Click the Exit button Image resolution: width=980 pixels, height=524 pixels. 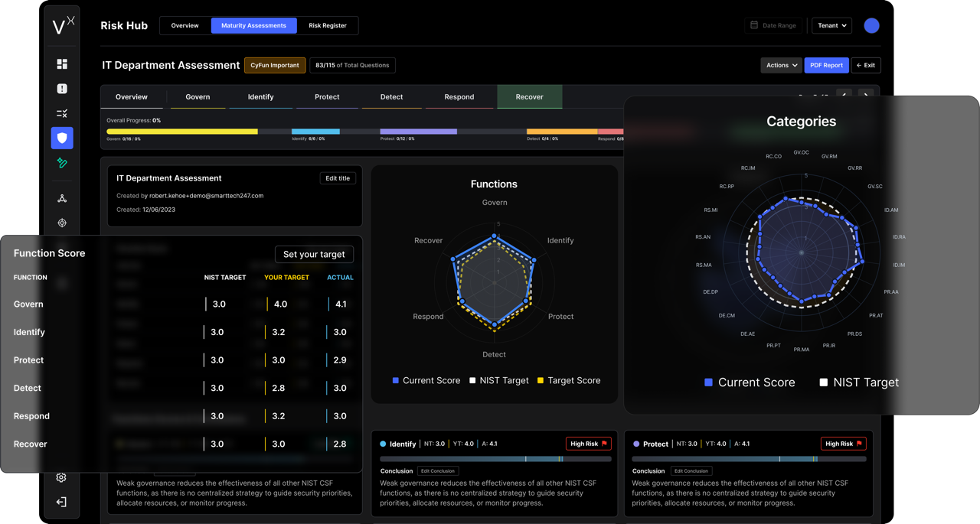tap(866, 65)
